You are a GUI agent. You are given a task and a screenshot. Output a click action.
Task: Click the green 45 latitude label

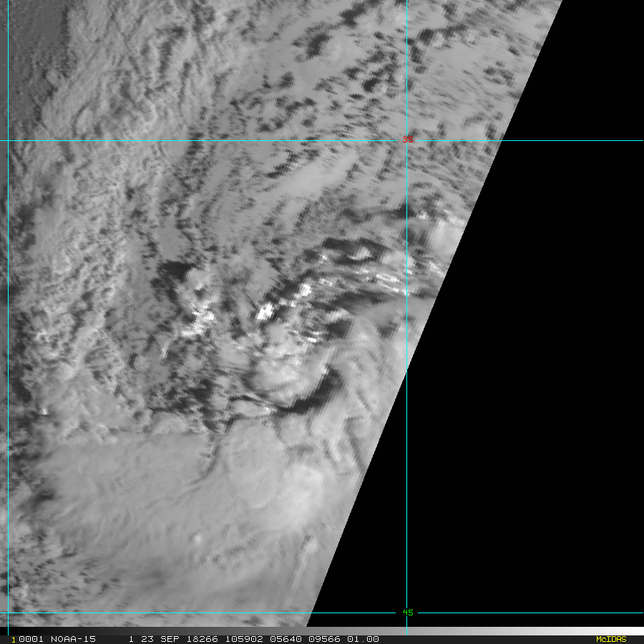tap(407, 613)
